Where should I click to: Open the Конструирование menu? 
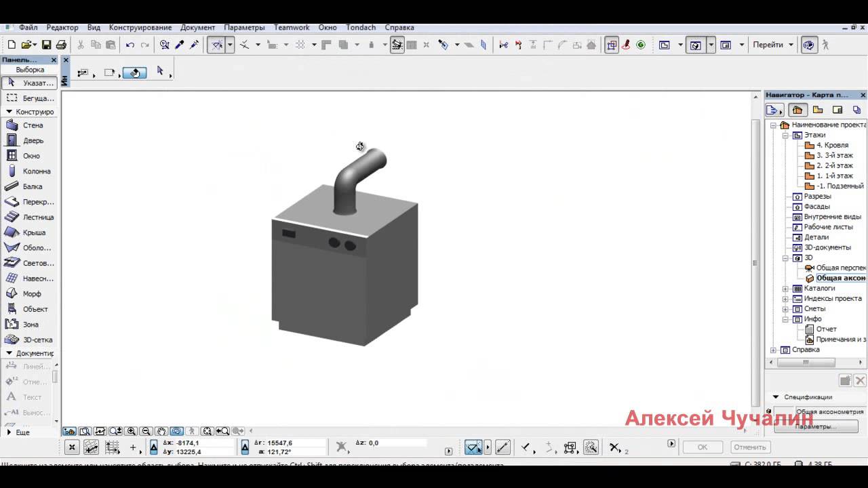pyautogui.click(x=140, y=28)
